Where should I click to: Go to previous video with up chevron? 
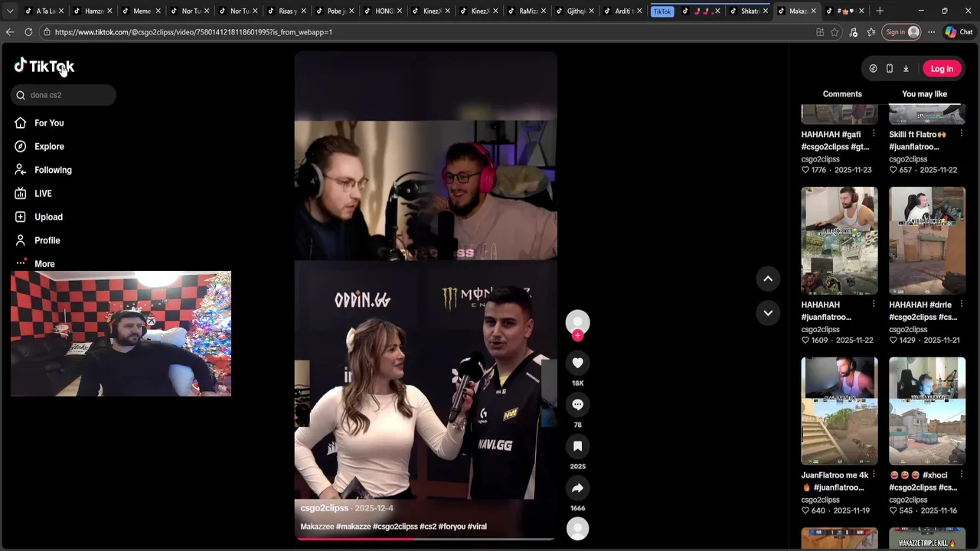pos(768,279)
